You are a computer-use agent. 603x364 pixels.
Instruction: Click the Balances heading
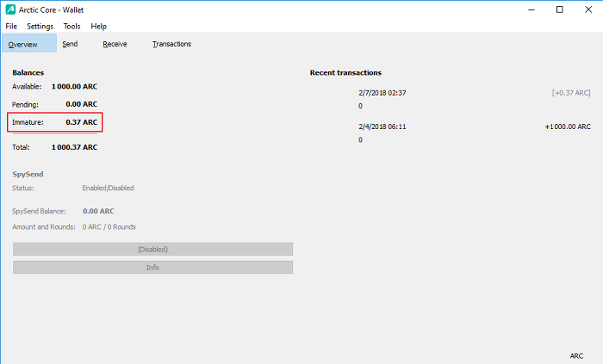28,72
